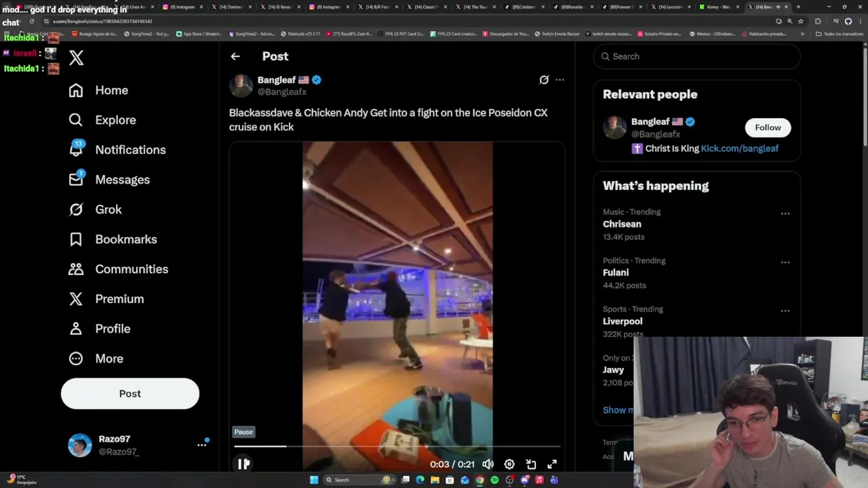Open Chrisean trending topic

[622, 224]
